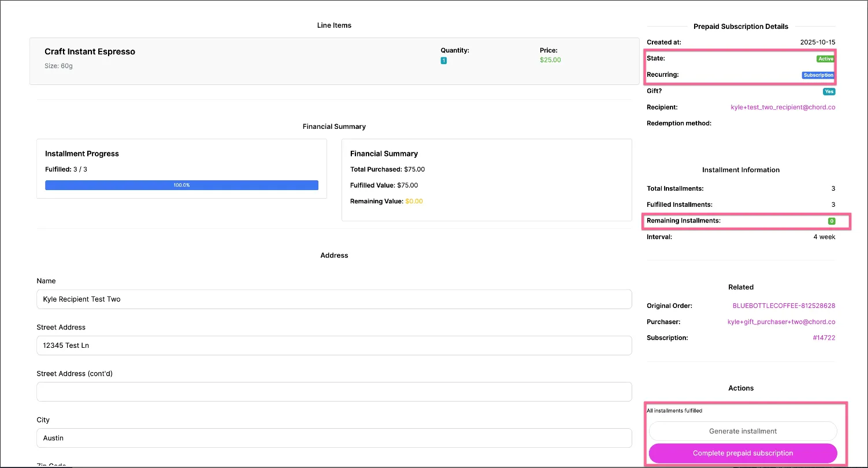Open subscription #14722 link

pos(824,338)
